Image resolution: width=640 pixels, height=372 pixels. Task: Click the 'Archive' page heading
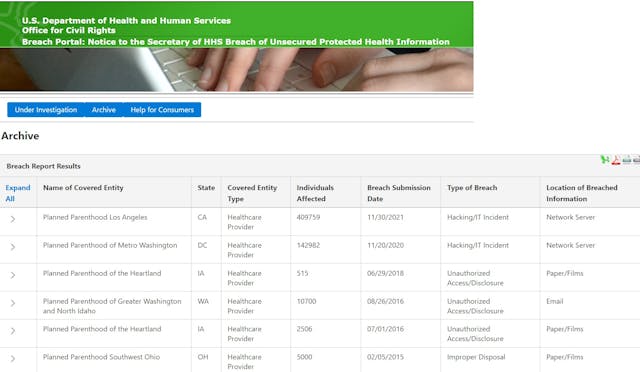click(x=20, y=136)
